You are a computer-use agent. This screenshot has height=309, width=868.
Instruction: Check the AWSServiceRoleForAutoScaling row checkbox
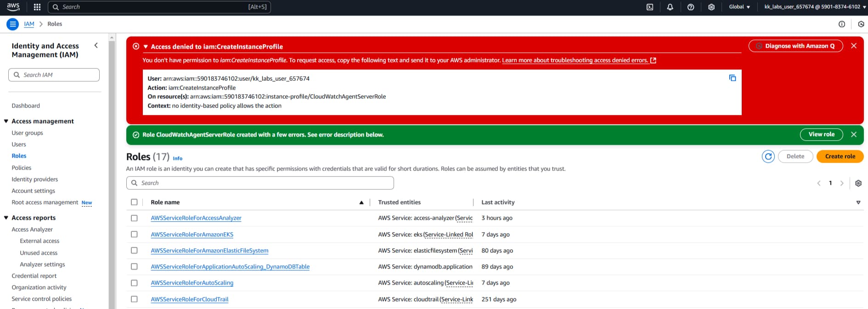134,283
